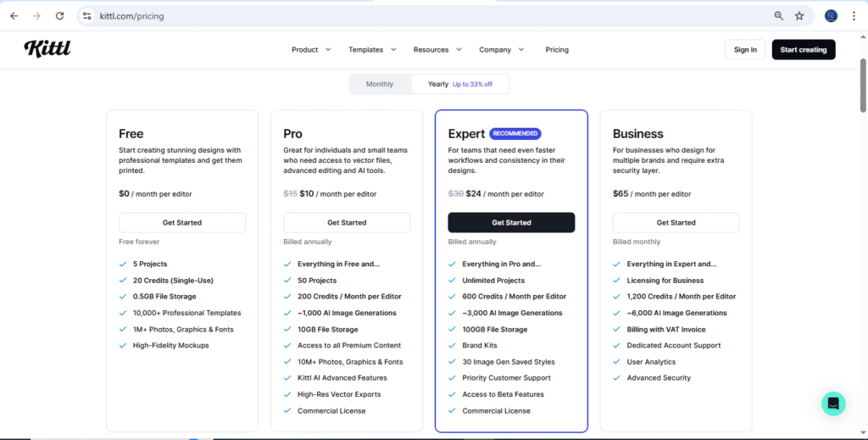This screenshot has width=868, height=440.
Task: Click the browser forward arrow
Action: pyautogui.click(x=36, y=16)
